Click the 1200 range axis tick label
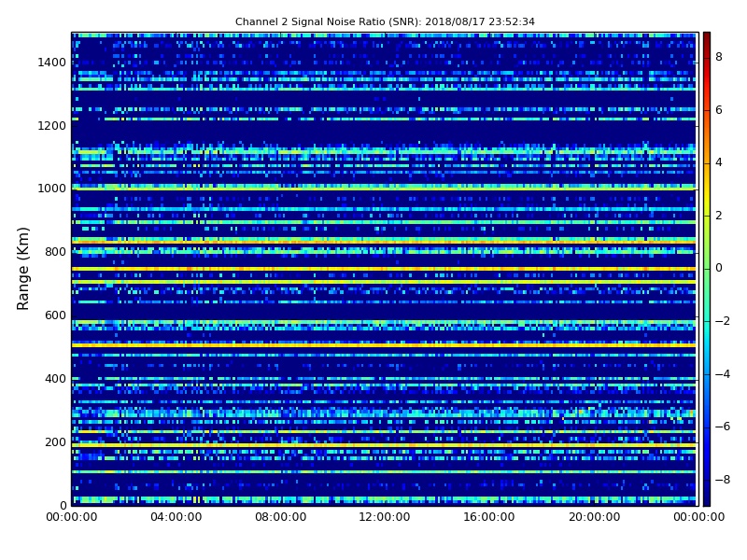 [x=51, y=126]
